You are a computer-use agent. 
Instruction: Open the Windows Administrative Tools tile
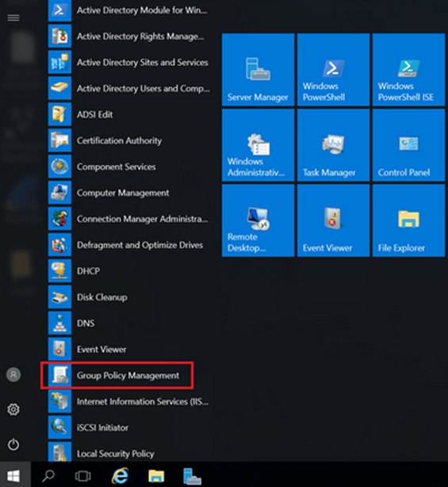[258, 145]
